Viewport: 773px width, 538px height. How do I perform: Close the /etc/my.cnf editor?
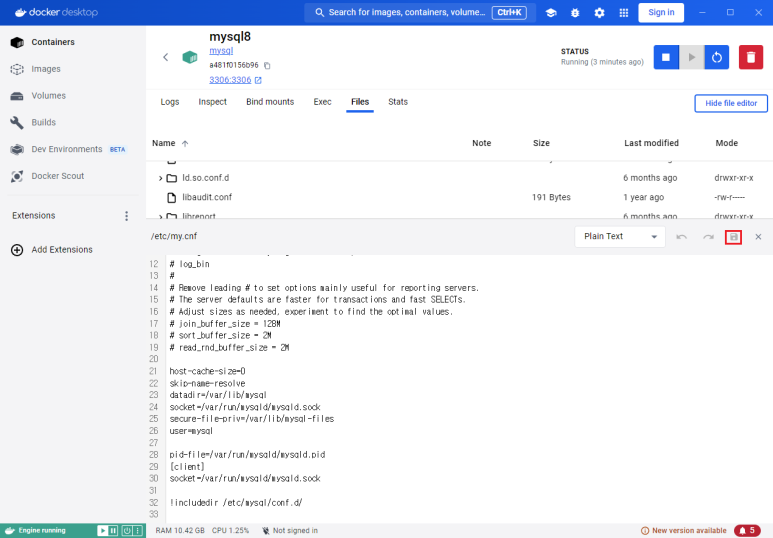pyautogui.click(x=758, y=237)
